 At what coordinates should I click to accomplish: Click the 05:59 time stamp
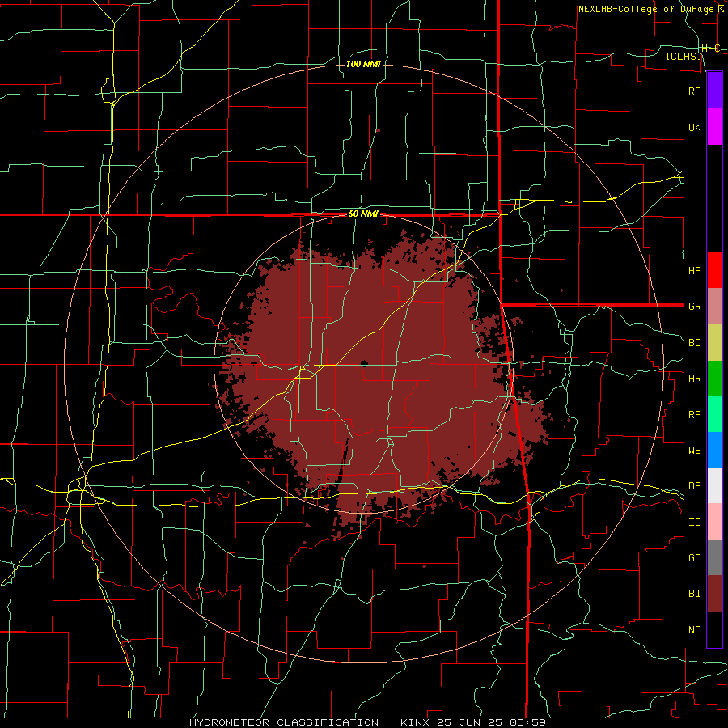[x=530, y=722]
